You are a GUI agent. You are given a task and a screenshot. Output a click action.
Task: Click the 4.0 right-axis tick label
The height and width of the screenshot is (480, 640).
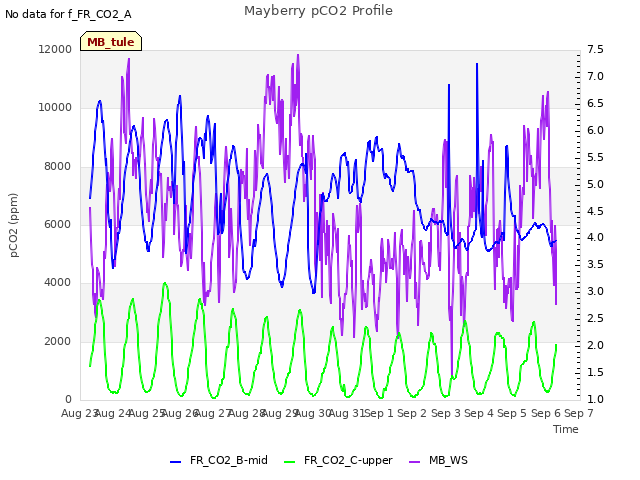[x=595, y=238]
